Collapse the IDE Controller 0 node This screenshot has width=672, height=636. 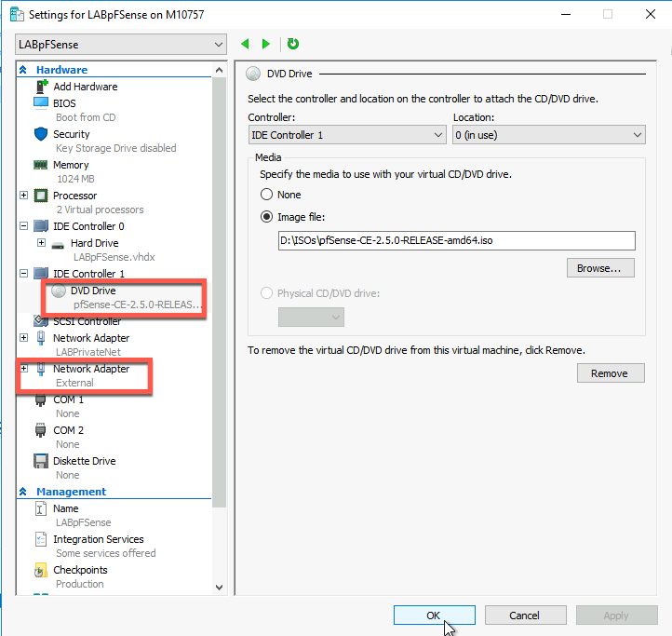(x=24, y=225)
